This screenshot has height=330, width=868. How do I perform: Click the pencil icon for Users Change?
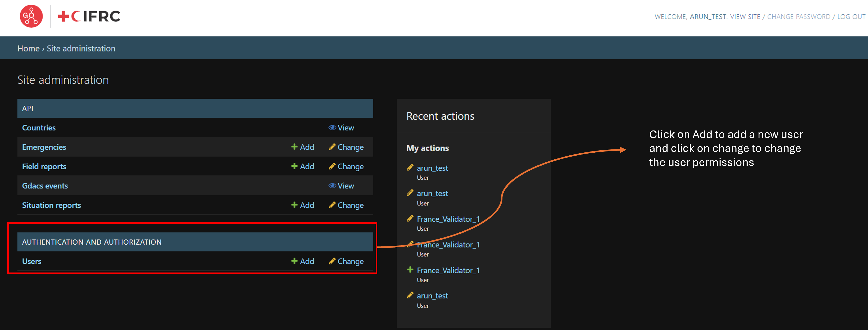[332, 261]
